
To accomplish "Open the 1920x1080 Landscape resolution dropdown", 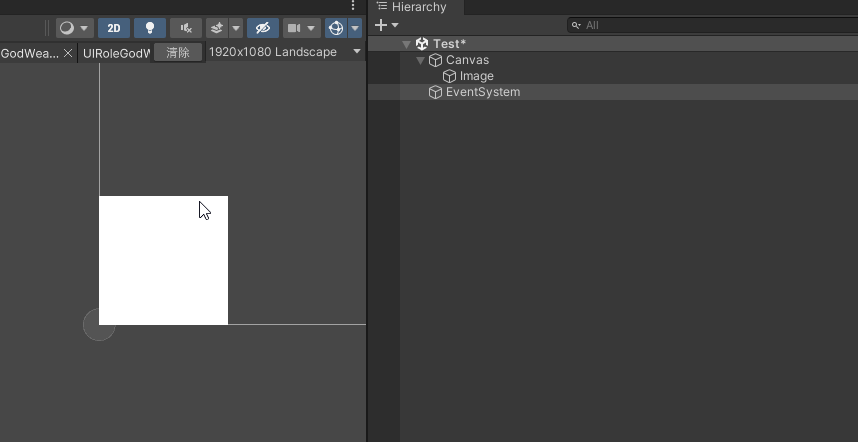I will click(x=285, y=52).
